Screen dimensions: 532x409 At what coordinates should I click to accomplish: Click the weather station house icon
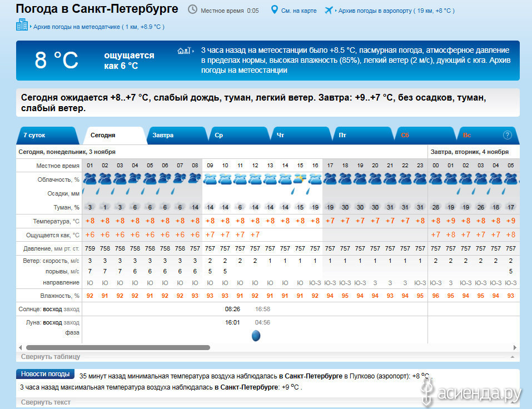pyautogui.click(x=183, y=51)
